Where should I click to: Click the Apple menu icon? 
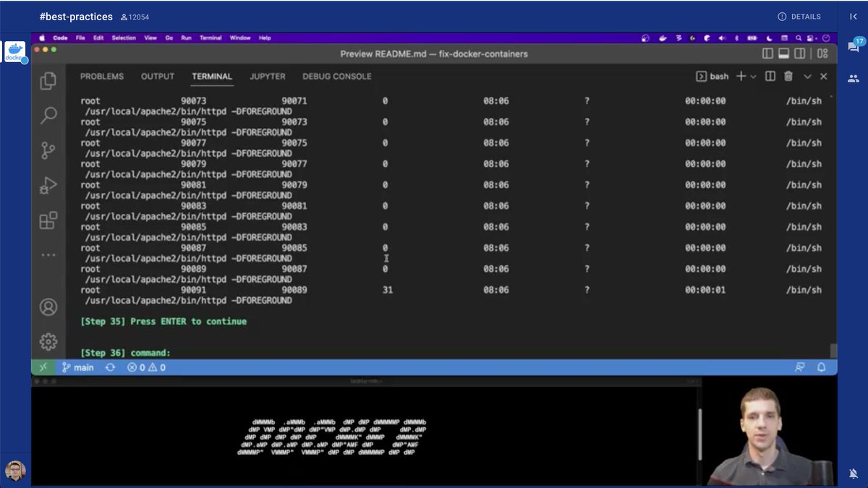pyautogui.click(x=42, y=38)
